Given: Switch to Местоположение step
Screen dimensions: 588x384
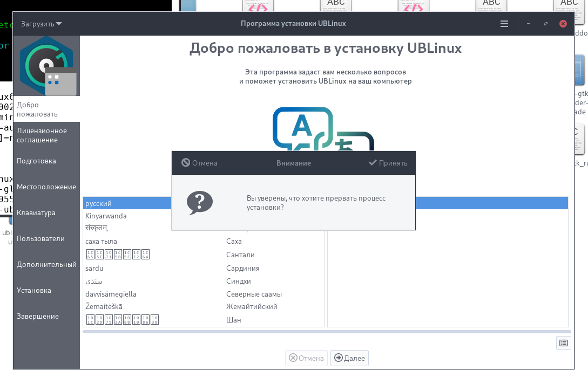Looking at the screenshot, I should [x=46, y=187].
